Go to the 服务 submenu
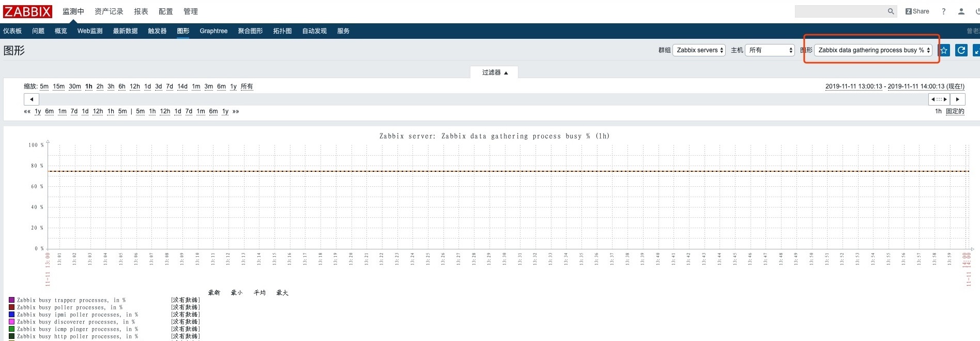This screenshot has height=341, width=980. click(x=343, y=31)
